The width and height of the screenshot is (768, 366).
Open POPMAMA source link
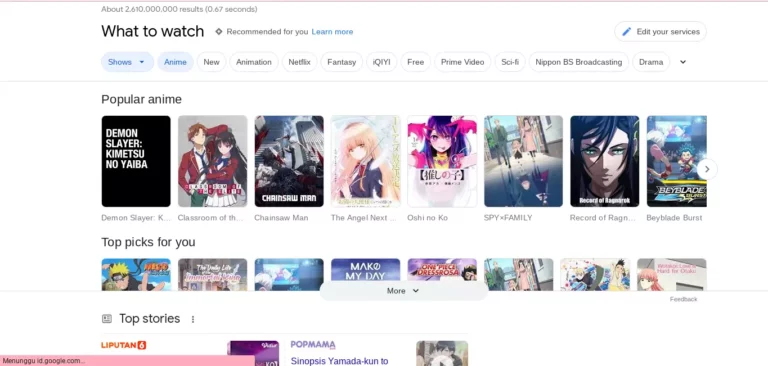(313, 345)
